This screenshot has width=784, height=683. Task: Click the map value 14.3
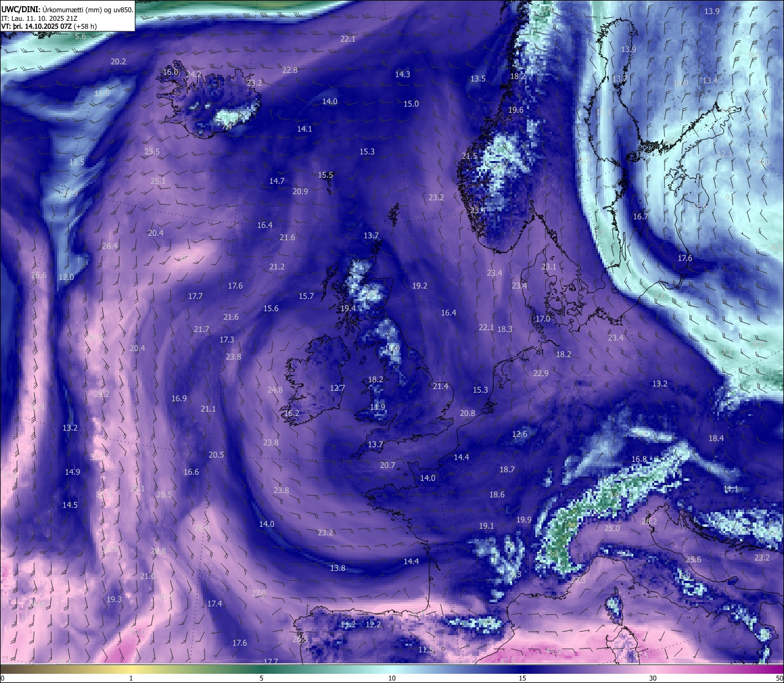pos(402,74)
